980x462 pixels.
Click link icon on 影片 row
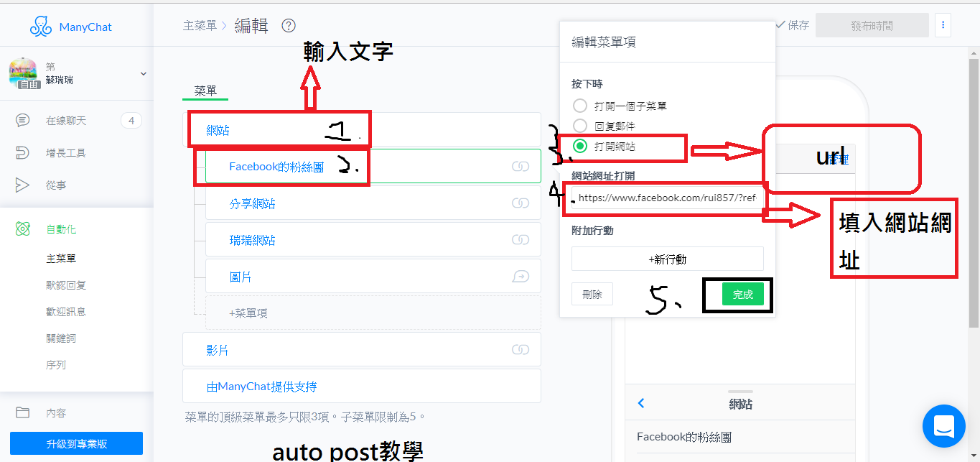pyautogui.click(x=520, y=350)
